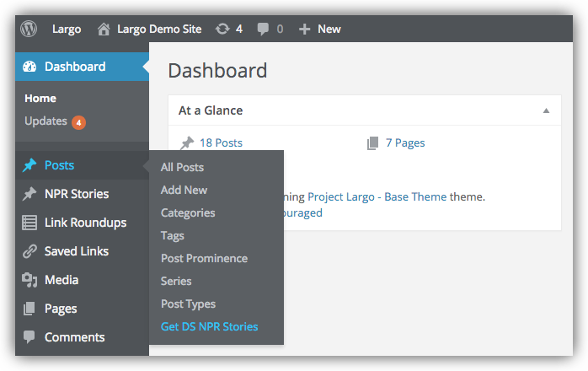Click the Pages icon in sidebar
The height and width of the screenshot is (371, 588).
pos(29,309)
